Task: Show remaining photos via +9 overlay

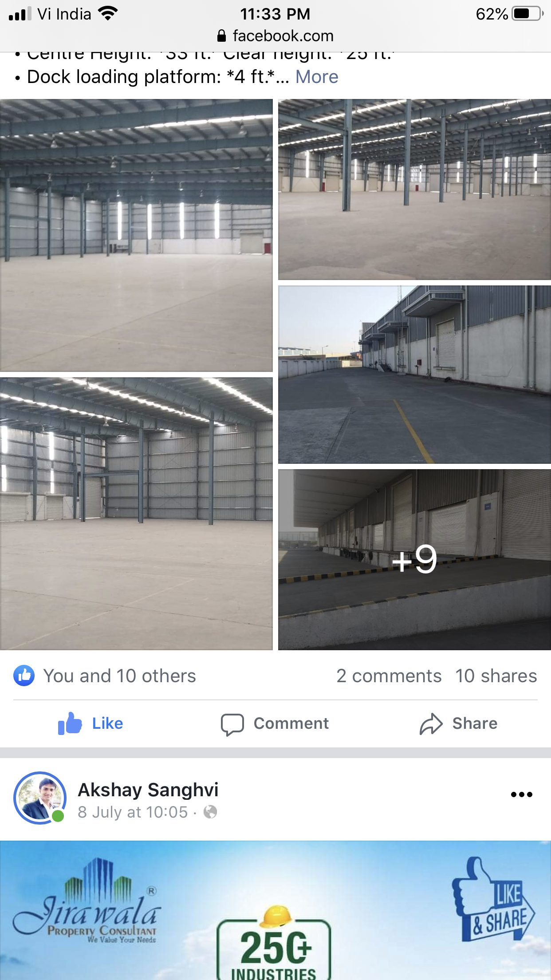Action: [x=414, y=560]
